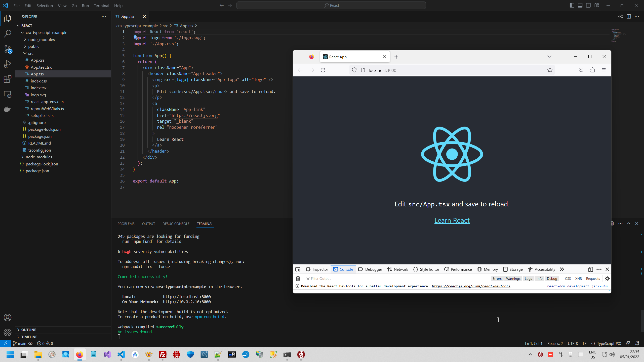The image size is (644, 362).
Task: Expand the public folder
Action: [34, 46]
